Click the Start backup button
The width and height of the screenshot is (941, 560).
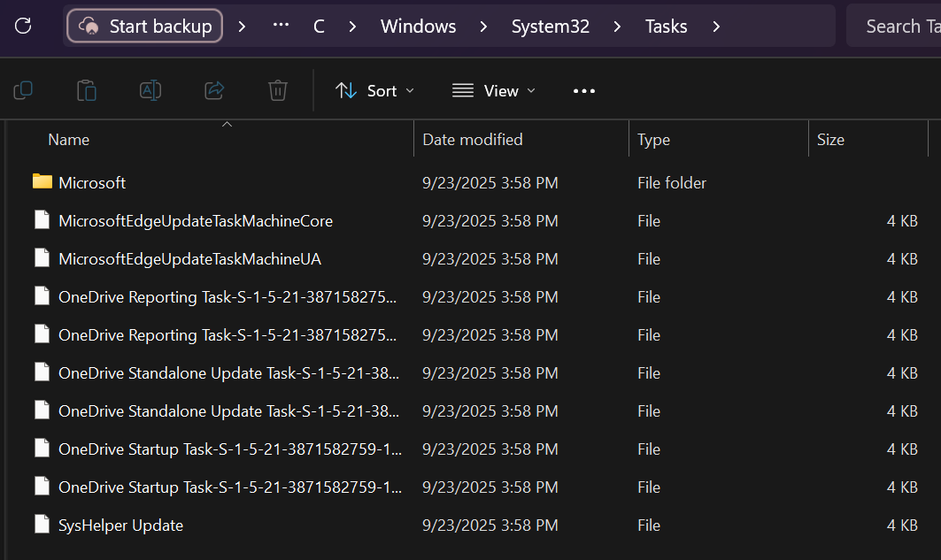143,26
